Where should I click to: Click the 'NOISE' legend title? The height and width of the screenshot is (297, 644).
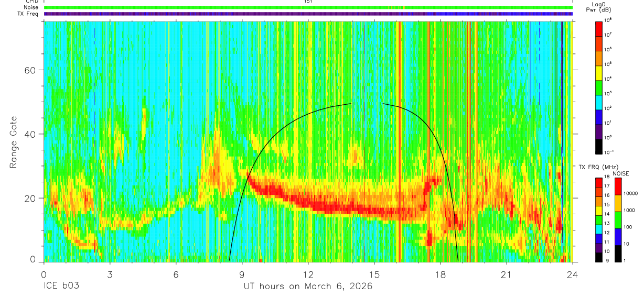click(x=621, y=173)
